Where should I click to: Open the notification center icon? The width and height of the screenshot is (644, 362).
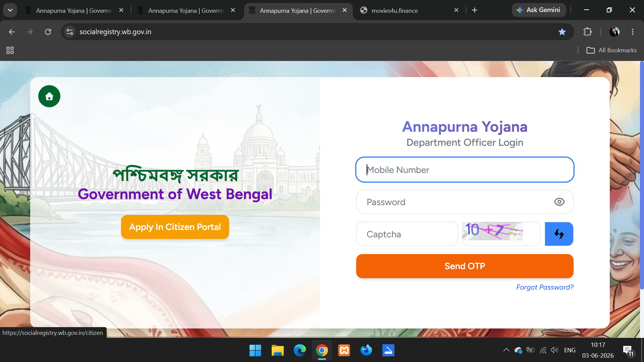point(628,351)
